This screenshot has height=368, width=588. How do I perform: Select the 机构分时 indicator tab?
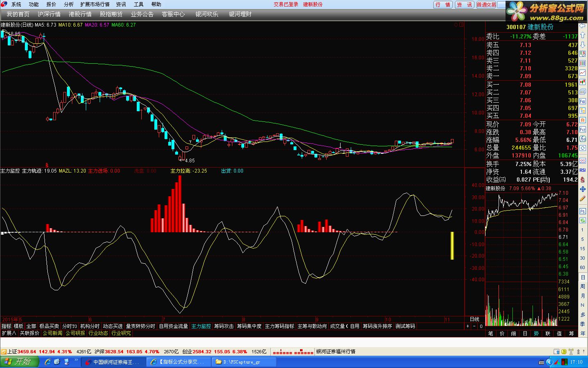pos(90,326)
